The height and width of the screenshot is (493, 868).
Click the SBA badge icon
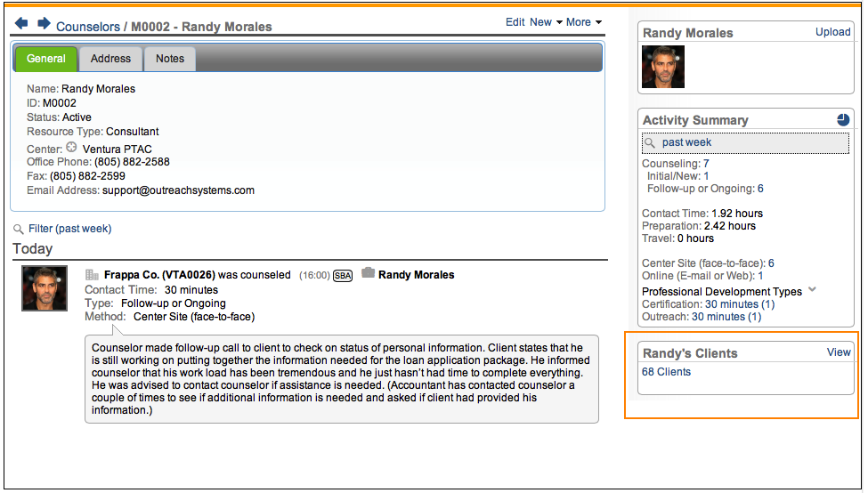(343, 276)
